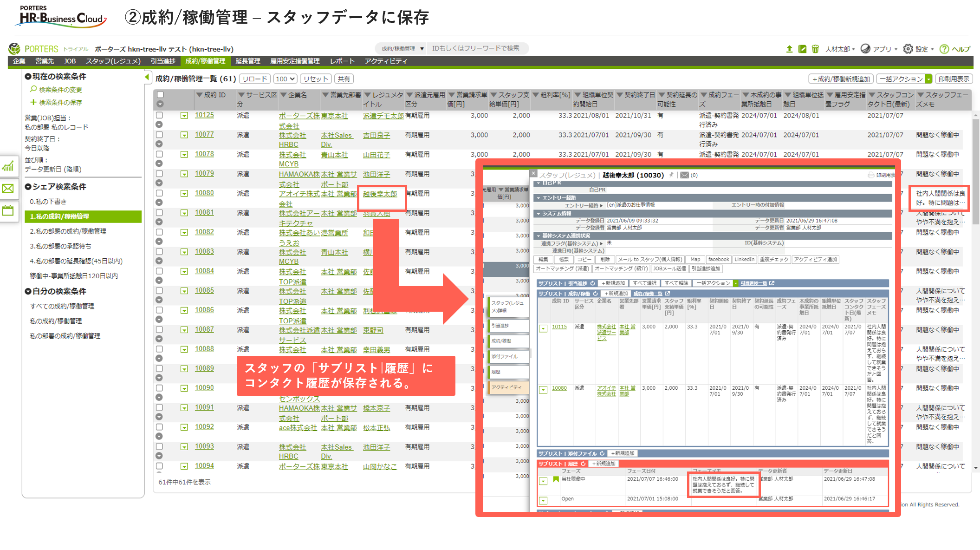The image size is (980, 550).
Task: Click magnifier icon for 検索条件の変更
Action: (x=33, y=89)
